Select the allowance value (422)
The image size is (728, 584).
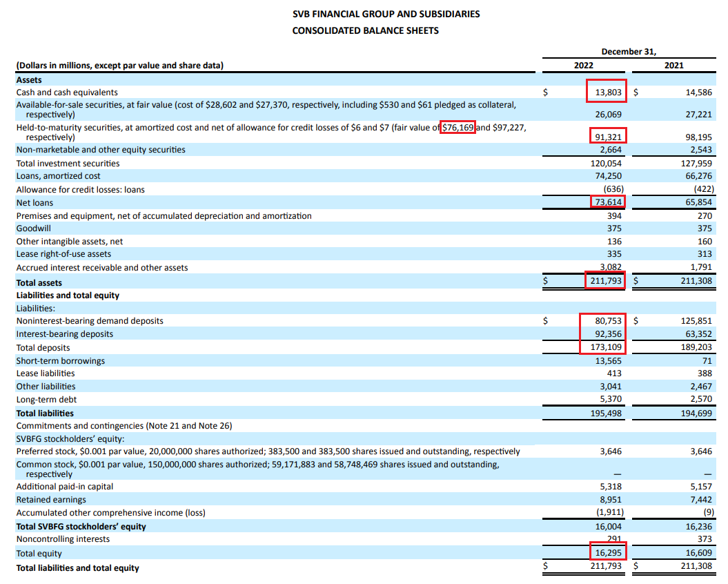point(704,189)
